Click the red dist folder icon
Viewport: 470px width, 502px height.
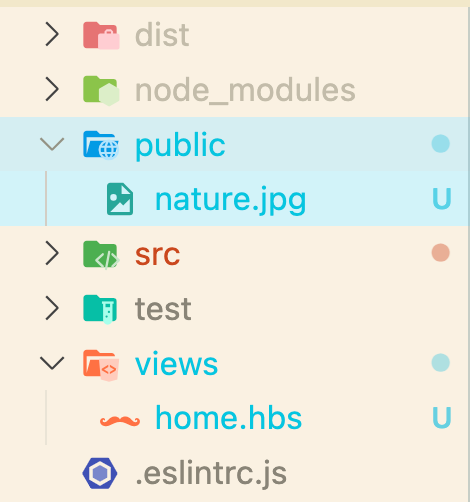101,35
